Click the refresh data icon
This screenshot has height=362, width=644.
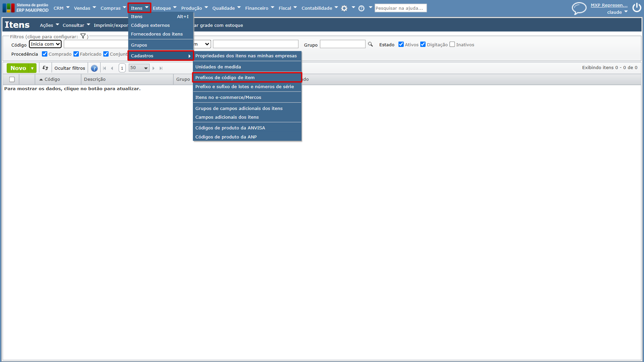(45, 68)
